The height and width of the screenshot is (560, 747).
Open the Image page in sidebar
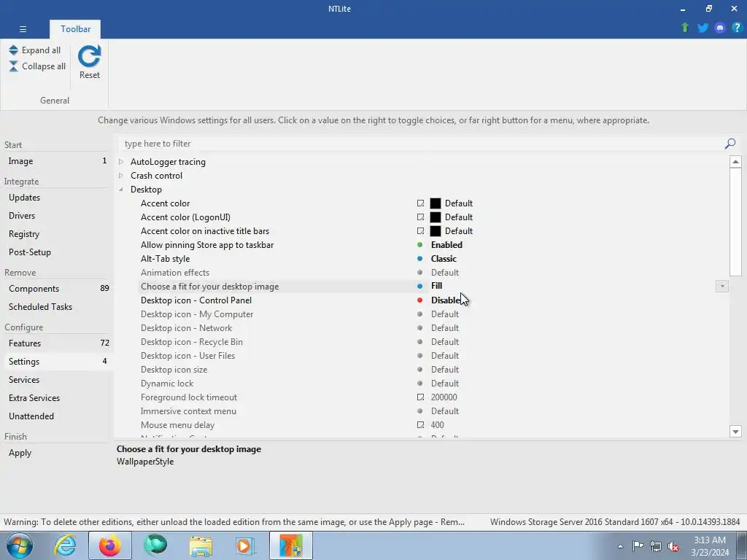pos(57,161)
